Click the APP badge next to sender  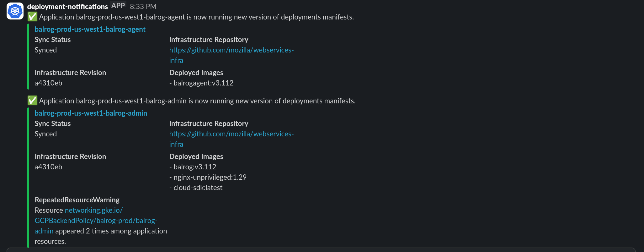[118, 6]
